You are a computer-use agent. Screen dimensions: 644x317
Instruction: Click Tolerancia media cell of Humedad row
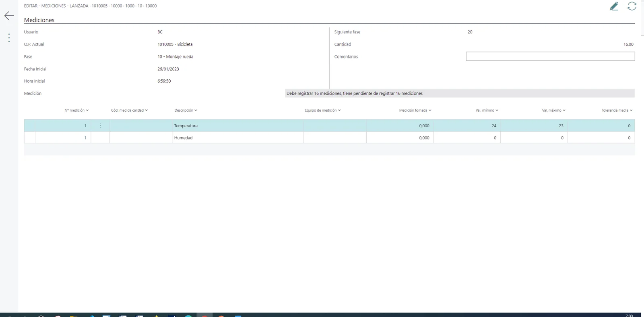pyautogui.click(x=601, y=138)
